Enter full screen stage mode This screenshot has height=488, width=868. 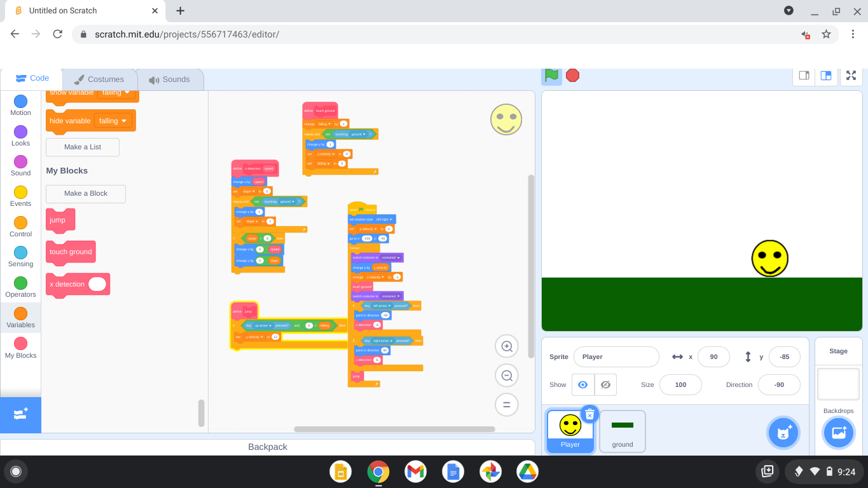click(x=851, y=75)
